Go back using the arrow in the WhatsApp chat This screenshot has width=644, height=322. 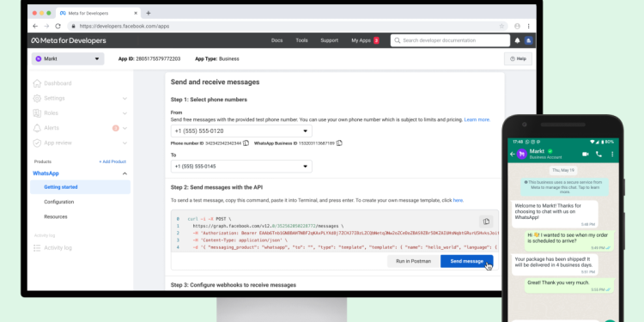(512, 154)
